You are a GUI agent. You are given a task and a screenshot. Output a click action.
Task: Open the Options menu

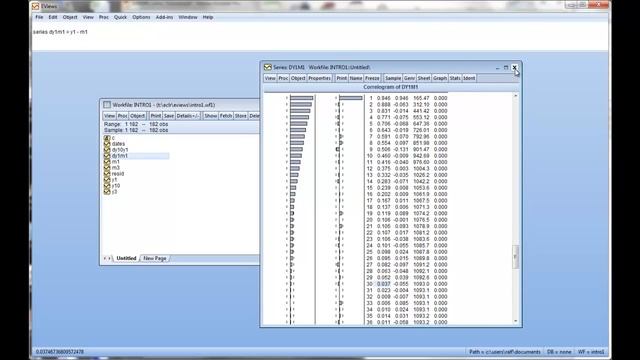coord(141,17)
